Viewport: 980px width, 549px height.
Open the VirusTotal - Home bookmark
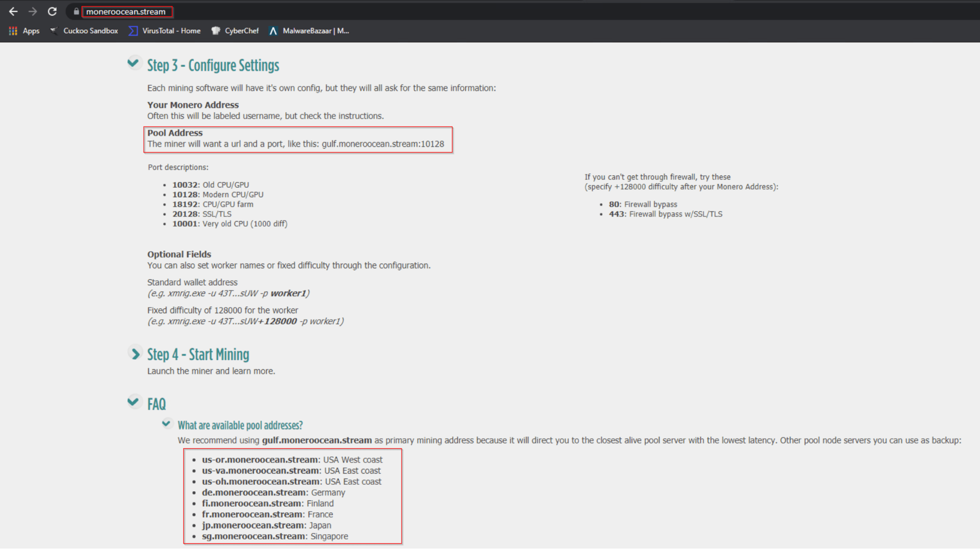tap(165, 31)
